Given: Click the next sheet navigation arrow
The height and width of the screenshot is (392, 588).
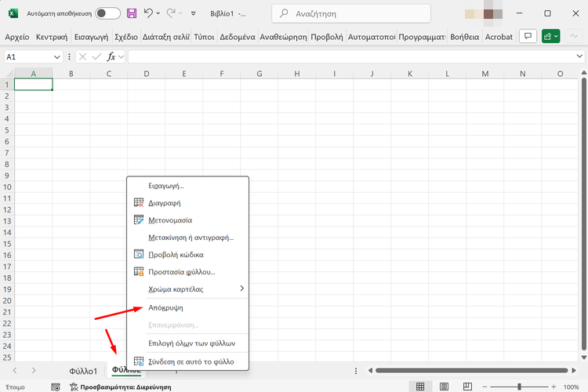Looking at the screenshot, I should [34, 371].
